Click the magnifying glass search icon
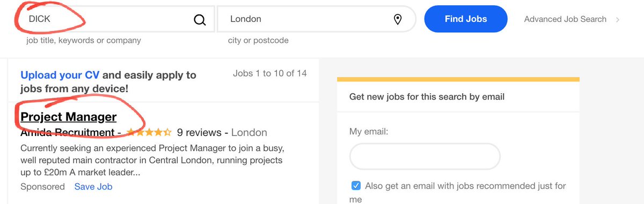Screen dimensions: 644x204 click(200, 20)
